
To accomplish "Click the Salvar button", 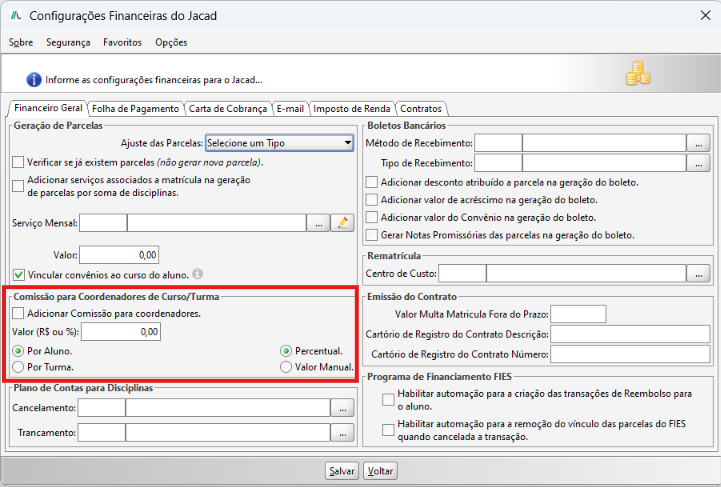I will (342, 471).
